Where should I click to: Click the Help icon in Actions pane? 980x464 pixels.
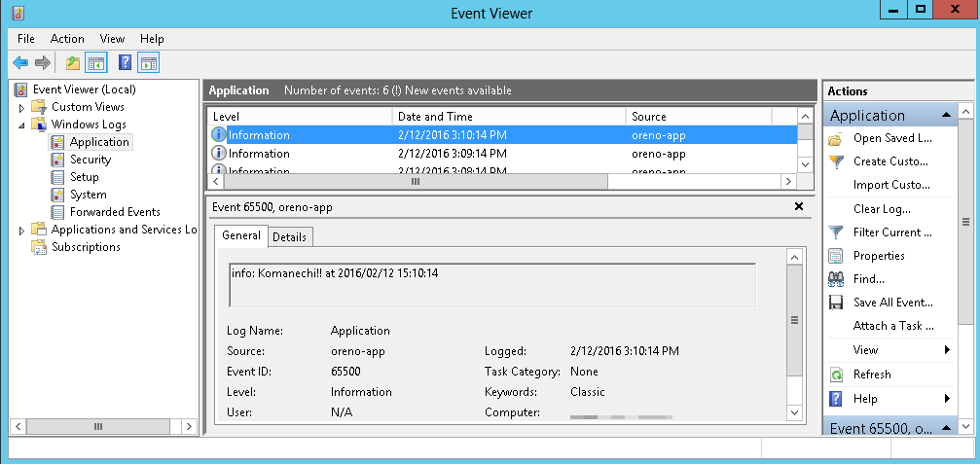(x=836, y=399)
